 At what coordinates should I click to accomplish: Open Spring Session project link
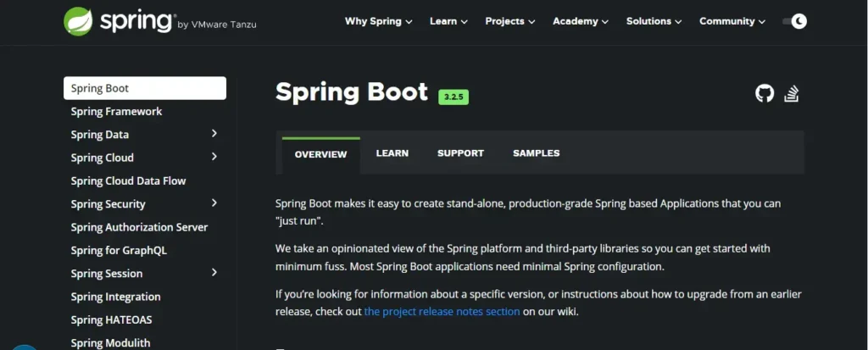106,274
